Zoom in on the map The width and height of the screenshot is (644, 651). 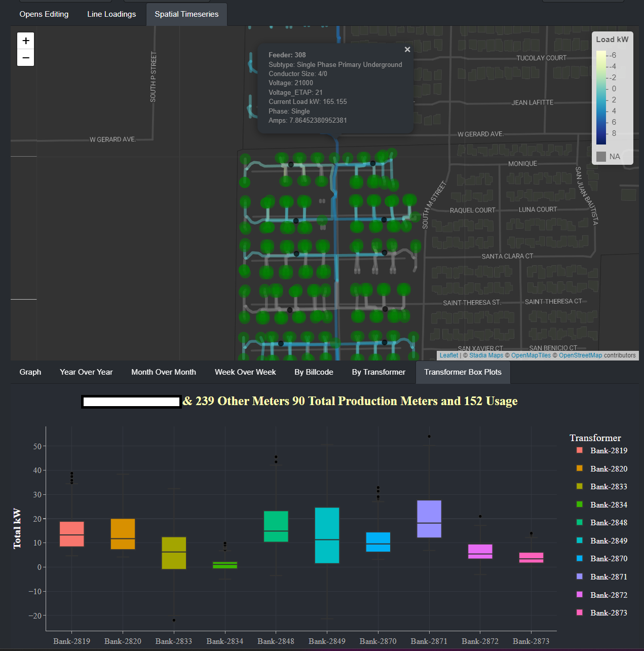click(26, 41)
